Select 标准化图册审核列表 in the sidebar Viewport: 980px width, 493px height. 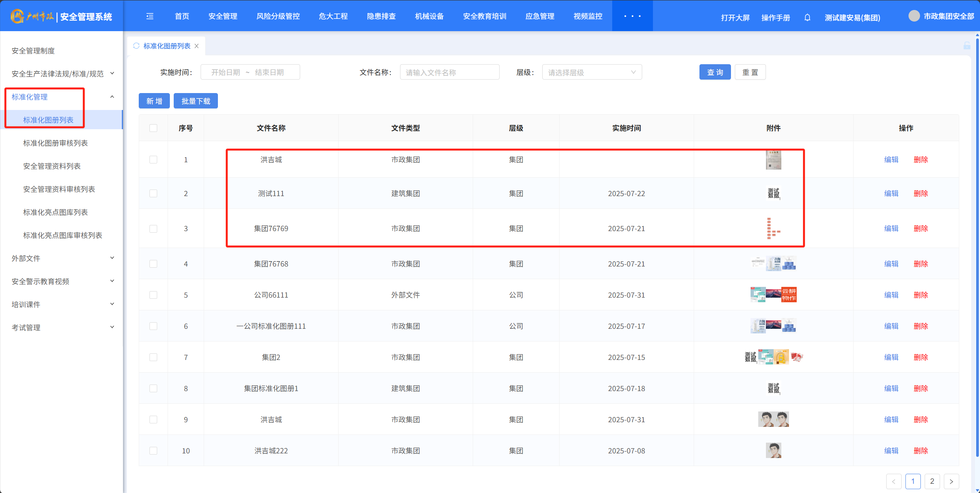(x=55, y=143)
